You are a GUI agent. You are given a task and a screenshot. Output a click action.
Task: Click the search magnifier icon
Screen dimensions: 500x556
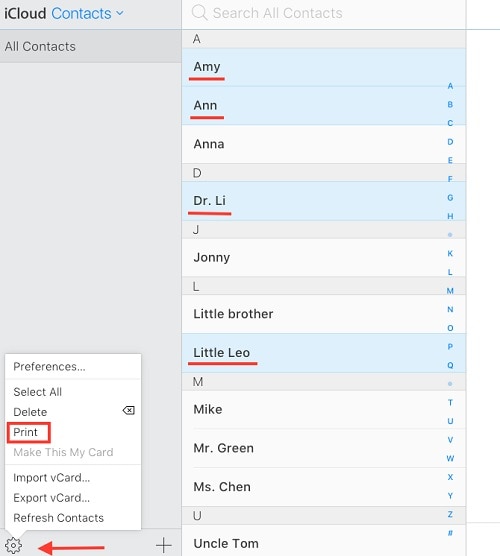(199, 13)
